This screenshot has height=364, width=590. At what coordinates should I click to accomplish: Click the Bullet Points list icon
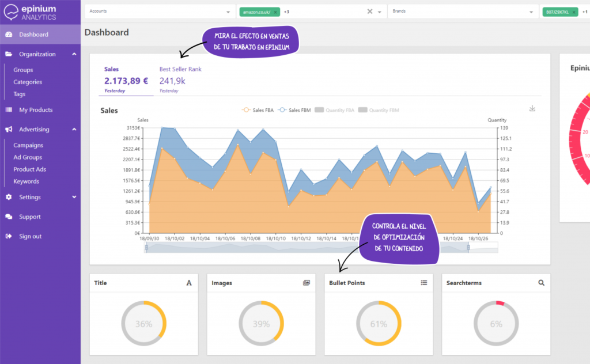423,283
